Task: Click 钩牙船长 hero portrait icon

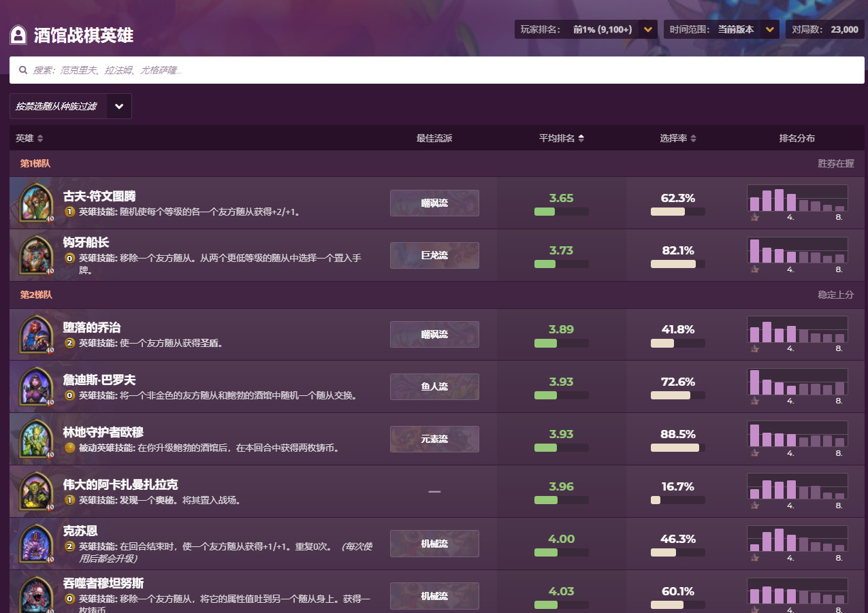Action: tap(36, 255)
